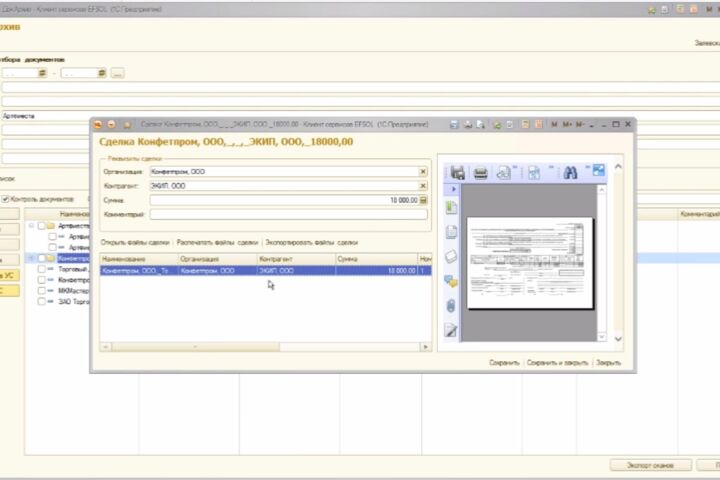
Task: Toggle the Контроль документов checkbox
Action: point(6,199)
